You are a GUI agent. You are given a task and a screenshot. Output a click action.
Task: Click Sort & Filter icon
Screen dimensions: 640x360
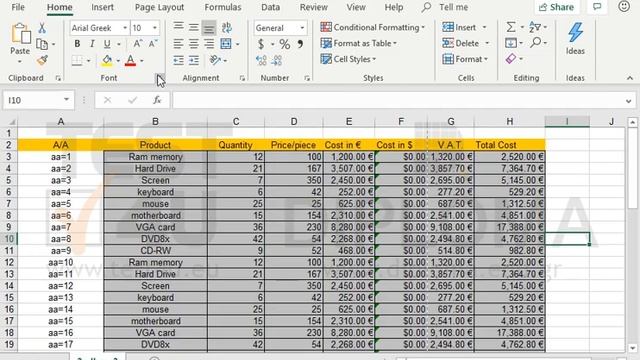[x=535, y=27]
